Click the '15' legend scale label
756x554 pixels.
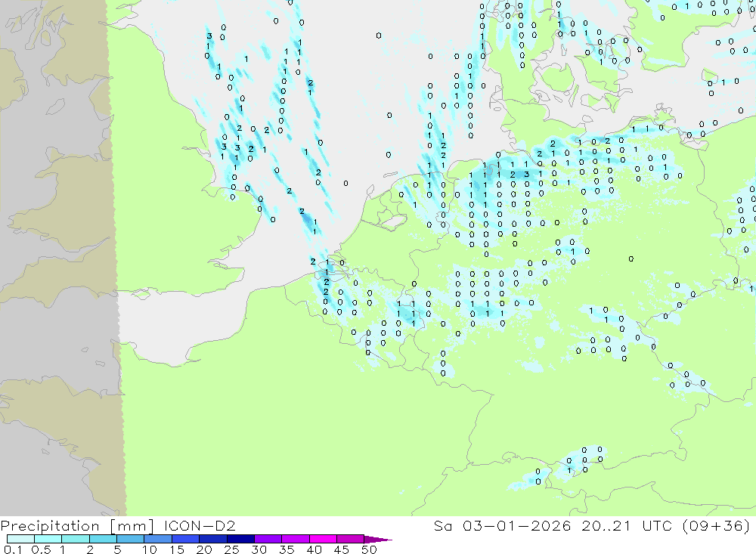coord(177,549)
